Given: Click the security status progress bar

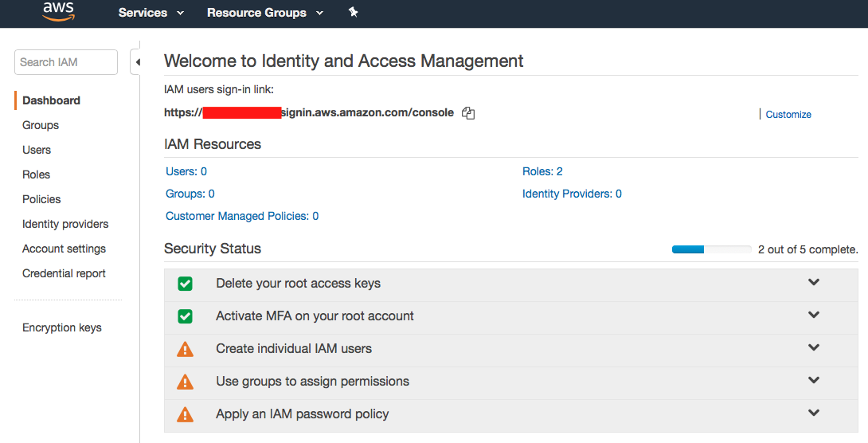Looking at the screenshot, I should pyautogui.click(x=711, y=249).
